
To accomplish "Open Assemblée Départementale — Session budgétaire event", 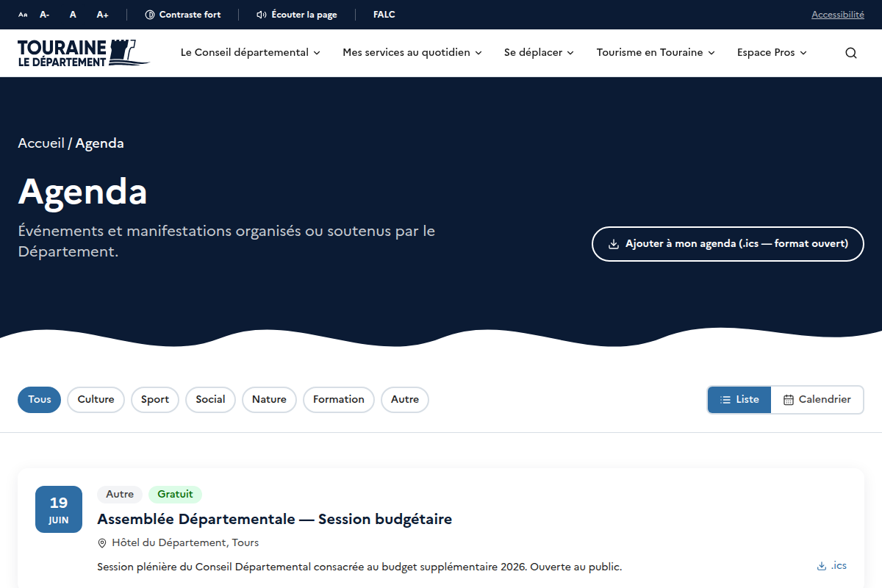I will [274, 519].
